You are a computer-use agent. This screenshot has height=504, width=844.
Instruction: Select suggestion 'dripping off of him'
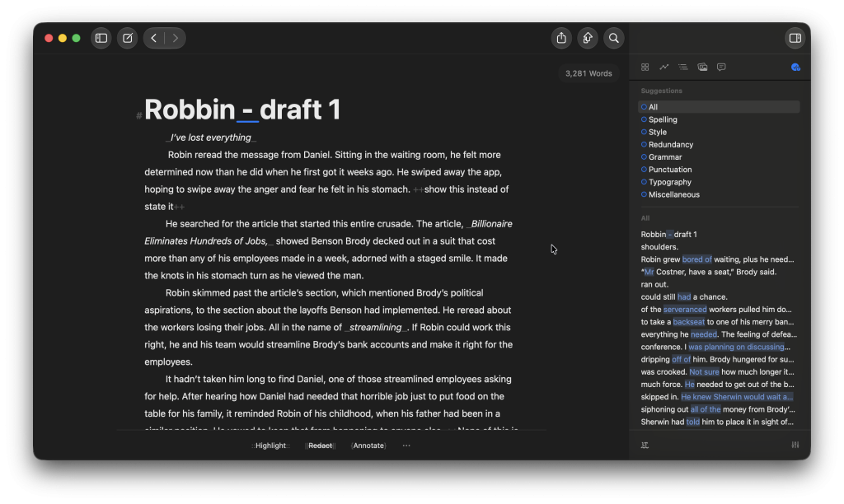pos(719,359)
